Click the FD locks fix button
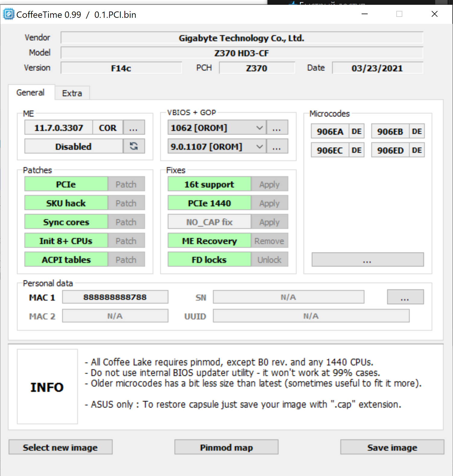 (209, 259)
